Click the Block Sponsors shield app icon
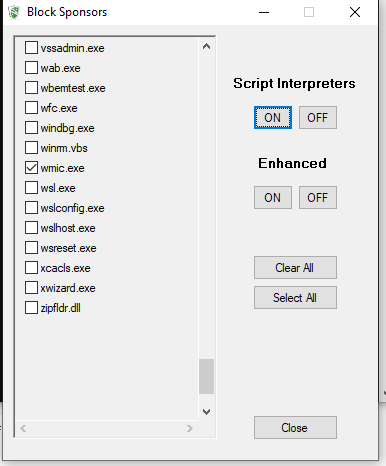The height and width of the screenshot is (466, 386). click(14, 12)
